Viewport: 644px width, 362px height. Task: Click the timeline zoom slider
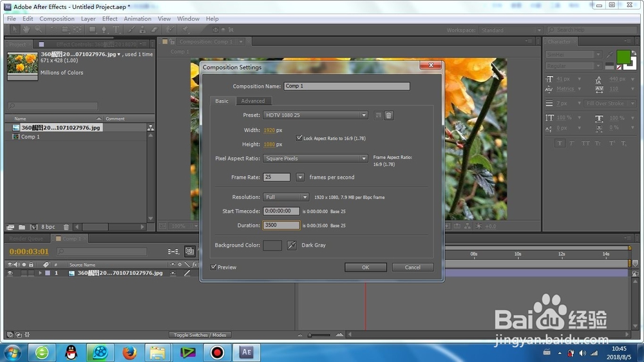319,335
